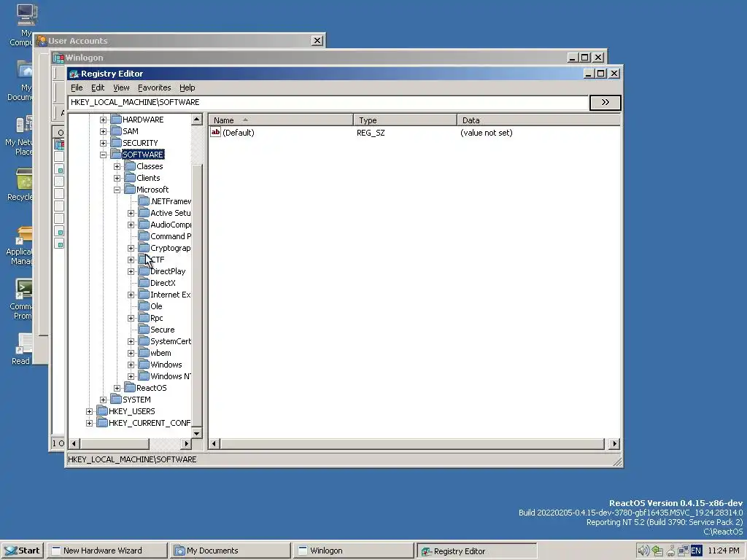Sort values by Data column header
The image size is (747, 560).
coord(538,120)
